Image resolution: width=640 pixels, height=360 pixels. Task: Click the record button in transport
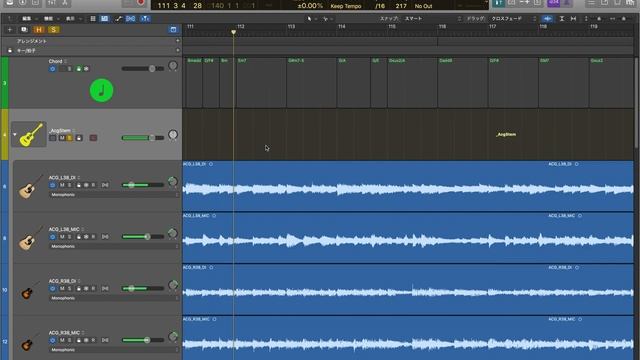[140, 2]
